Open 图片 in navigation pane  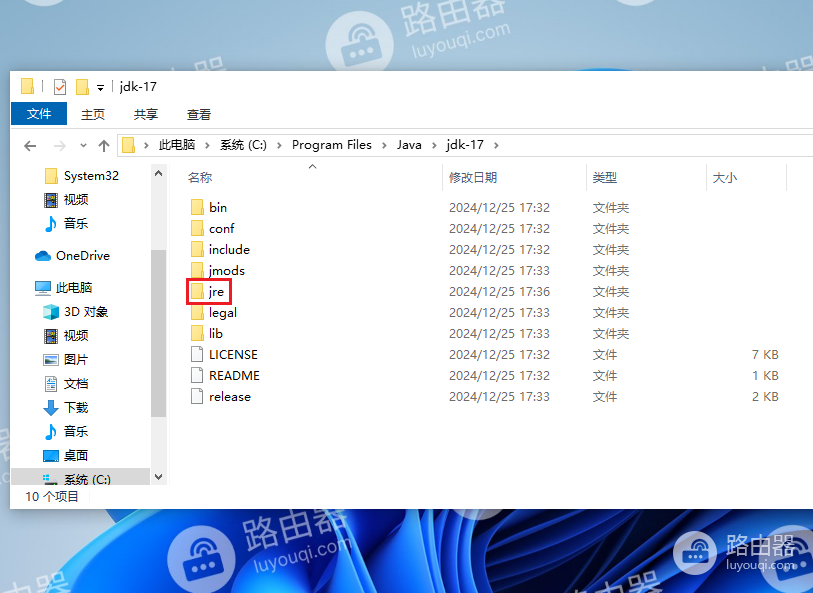[66, 359]
